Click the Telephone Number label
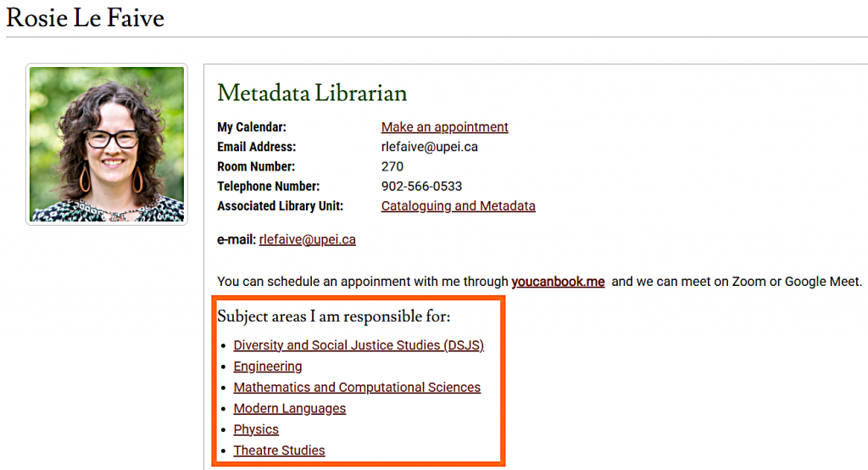Screen dimensions: 868x470 [x=268, y=187]
